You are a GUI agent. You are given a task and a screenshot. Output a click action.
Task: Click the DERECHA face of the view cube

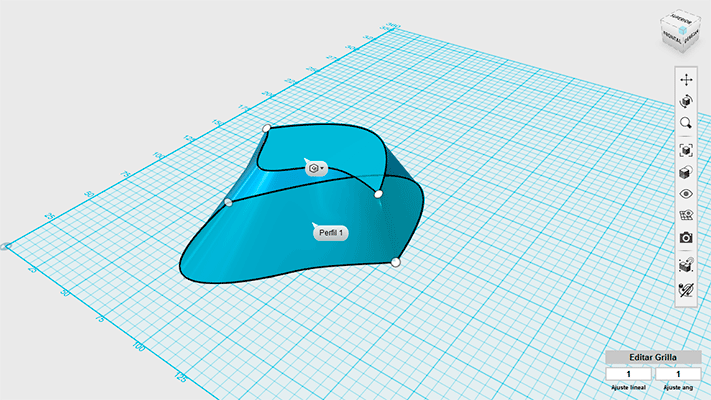[x=692, y=37]
